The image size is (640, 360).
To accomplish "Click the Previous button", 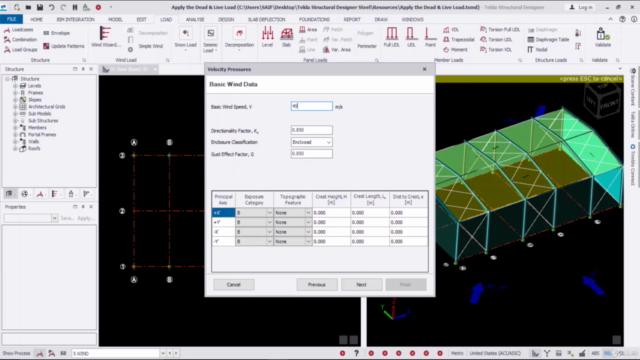I will [x=317, y=284].
